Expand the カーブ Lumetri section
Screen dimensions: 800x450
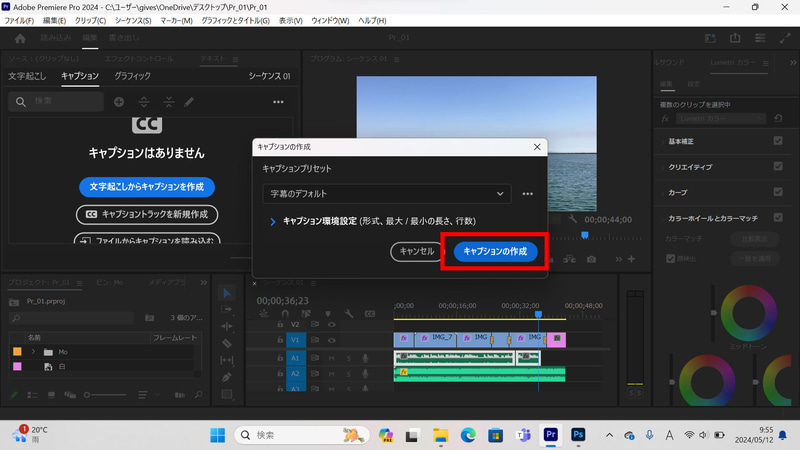tap(663, 192)
